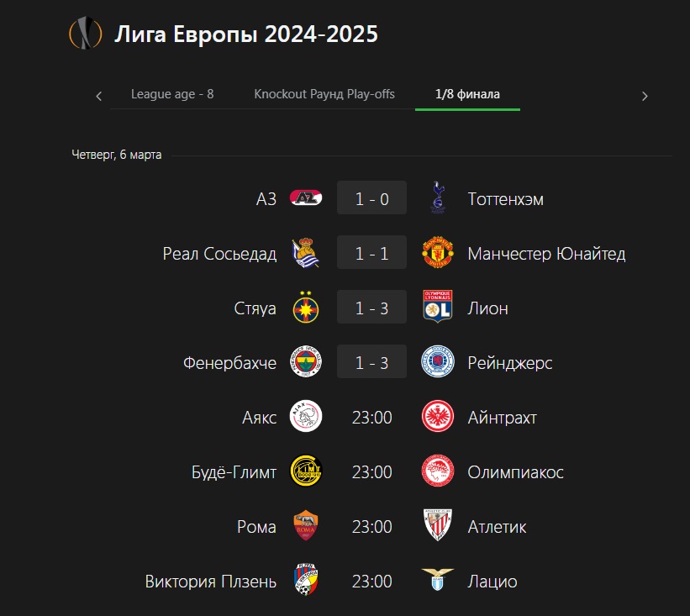Click the Europa League trophy logo
This screenshot has height=616, width=690.
86,33
